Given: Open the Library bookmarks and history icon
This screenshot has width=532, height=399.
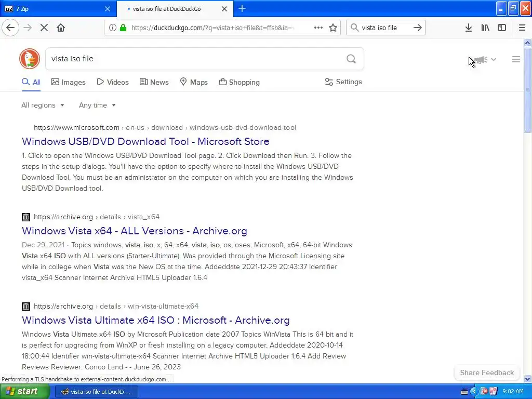Looking at the screenshot, I should click(x=485, y=28).
